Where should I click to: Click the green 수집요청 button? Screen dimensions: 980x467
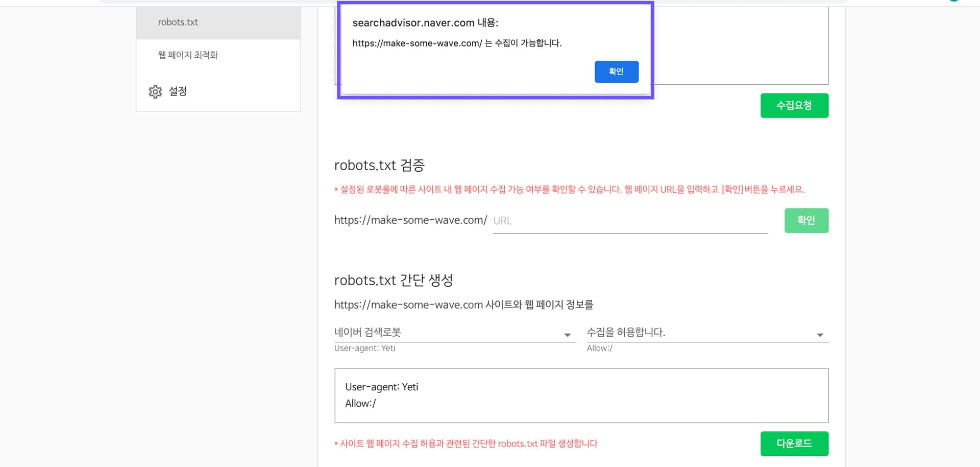point(794,105)
